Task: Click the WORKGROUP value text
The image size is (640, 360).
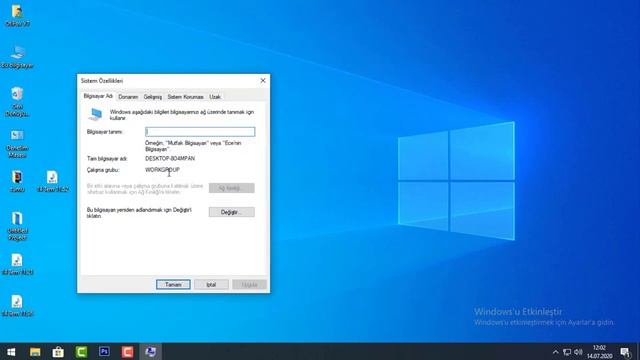Action: click(162, 170)
